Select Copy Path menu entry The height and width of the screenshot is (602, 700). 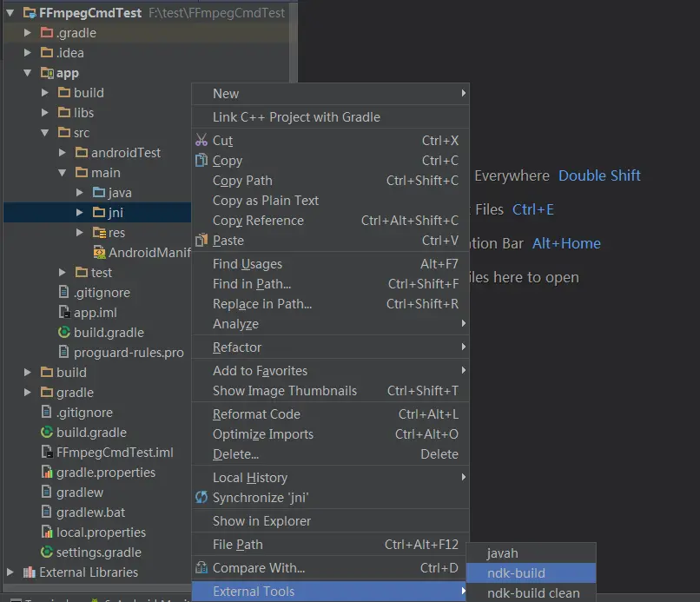pos(330,181)
